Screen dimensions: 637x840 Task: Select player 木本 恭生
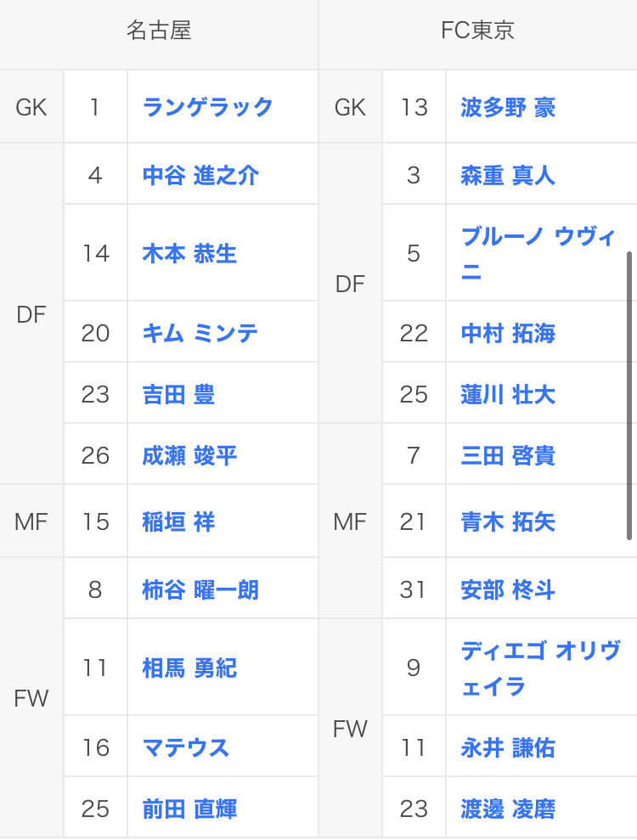[x=189, y=253]
